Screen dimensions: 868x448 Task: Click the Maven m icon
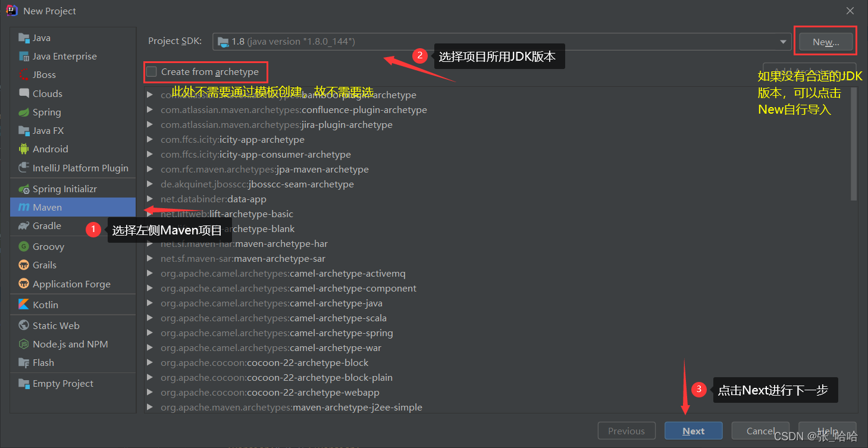(24, 208)
